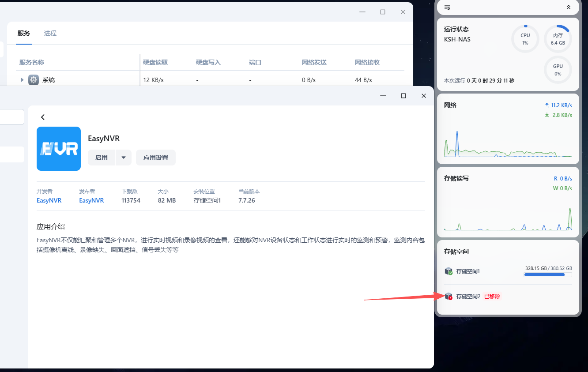
Task: Open 应用设置 for EasyNVR
Action: [156, 158]
